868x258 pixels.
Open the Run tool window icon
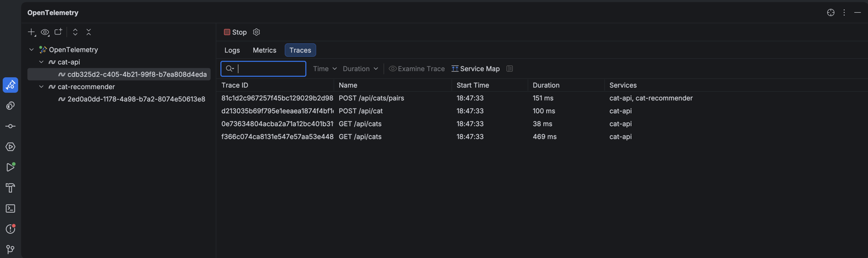click(10, 167)
